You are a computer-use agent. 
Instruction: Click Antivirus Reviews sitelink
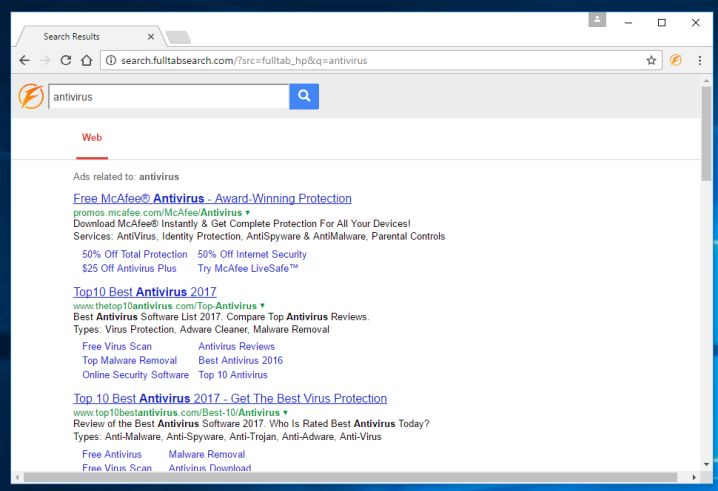[236, 346]
